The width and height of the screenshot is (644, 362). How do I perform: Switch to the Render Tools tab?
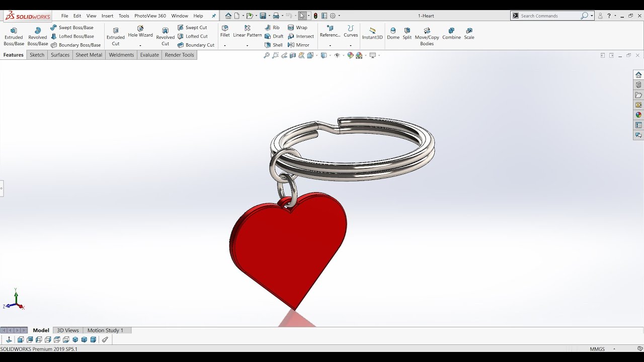point(179,55)
